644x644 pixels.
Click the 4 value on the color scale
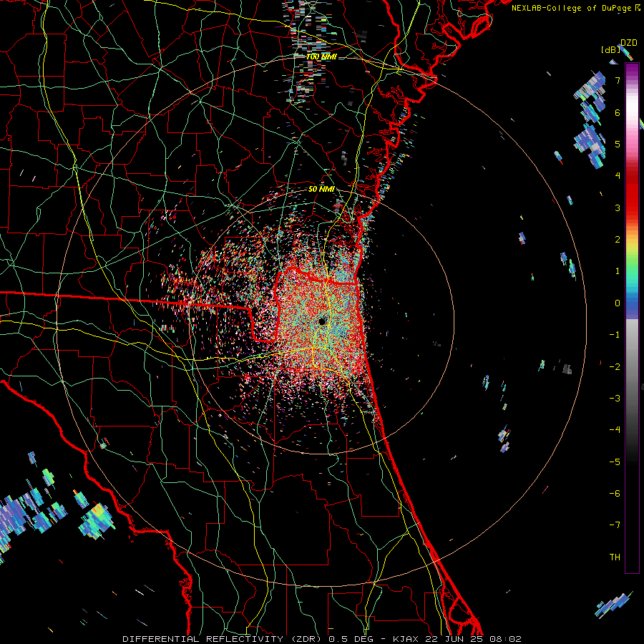[x=618, y=176]
